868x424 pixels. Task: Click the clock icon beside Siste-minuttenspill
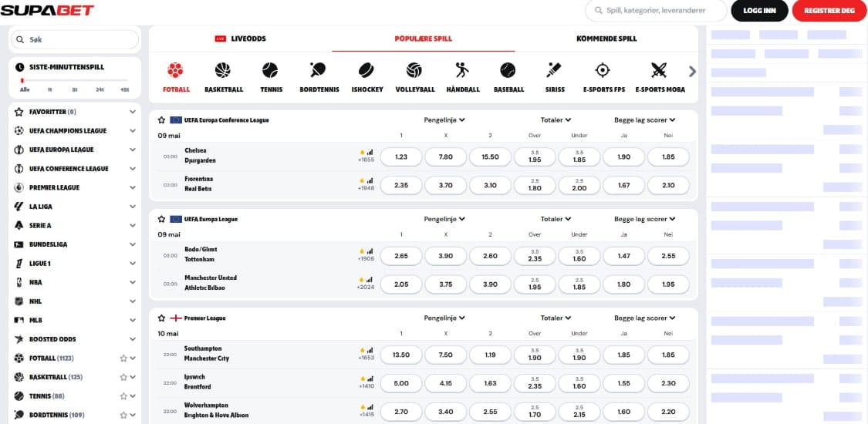[20, 67]
